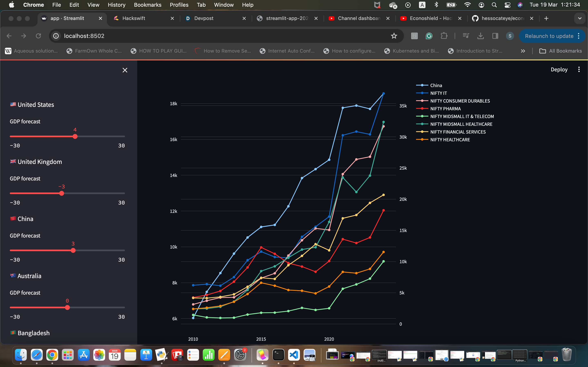Open Visual Studio Code from dock
Viewport: 588px width, 367px height.
[x=294, y=355]
